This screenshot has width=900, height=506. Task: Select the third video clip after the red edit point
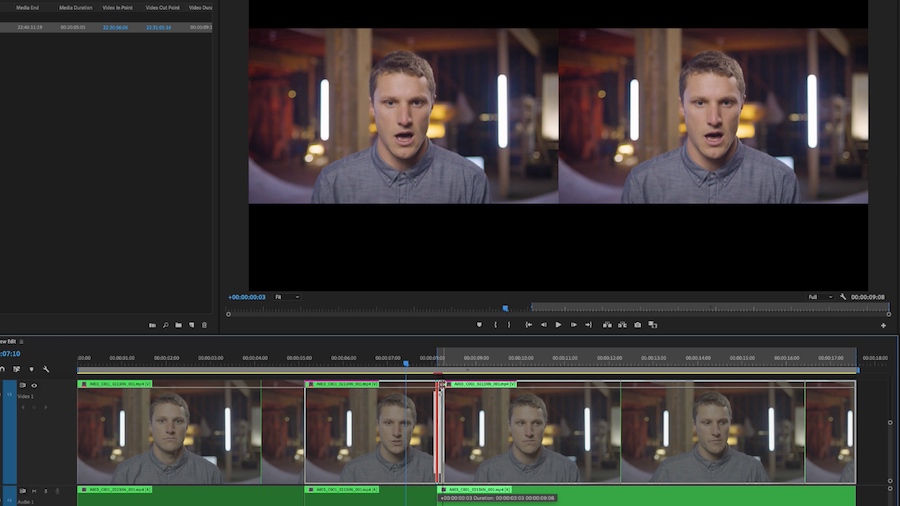tap(649, 433)
